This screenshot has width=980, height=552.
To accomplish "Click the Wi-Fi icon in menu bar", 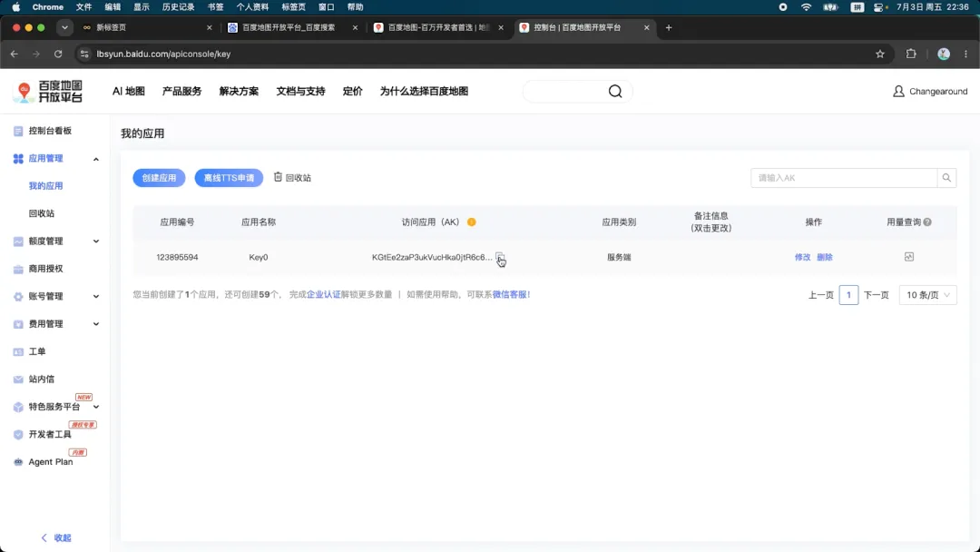I will (x=807, y=7).
